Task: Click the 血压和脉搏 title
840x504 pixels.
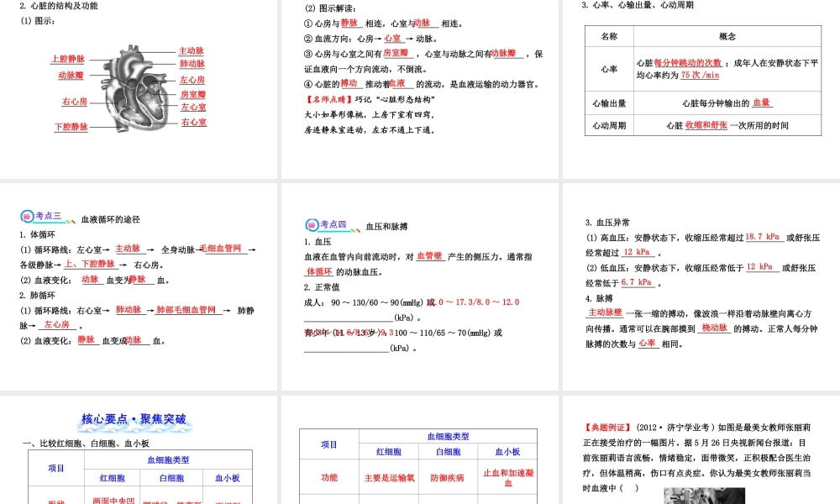Action: point(386,227)
